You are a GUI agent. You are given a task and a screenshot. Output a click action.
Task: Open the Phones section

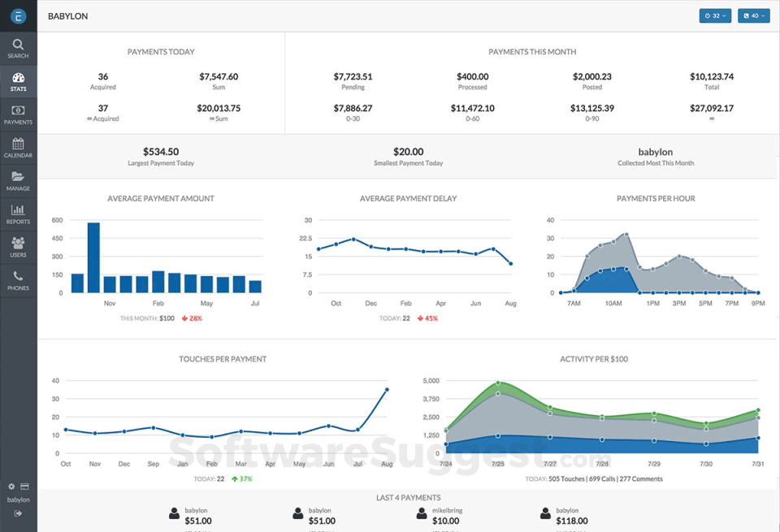point(18,281)
